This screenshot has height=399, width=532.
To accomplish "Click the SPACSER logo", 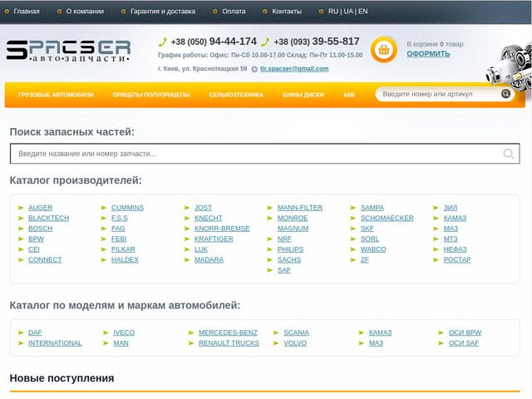I will click(x=68, y=52).
